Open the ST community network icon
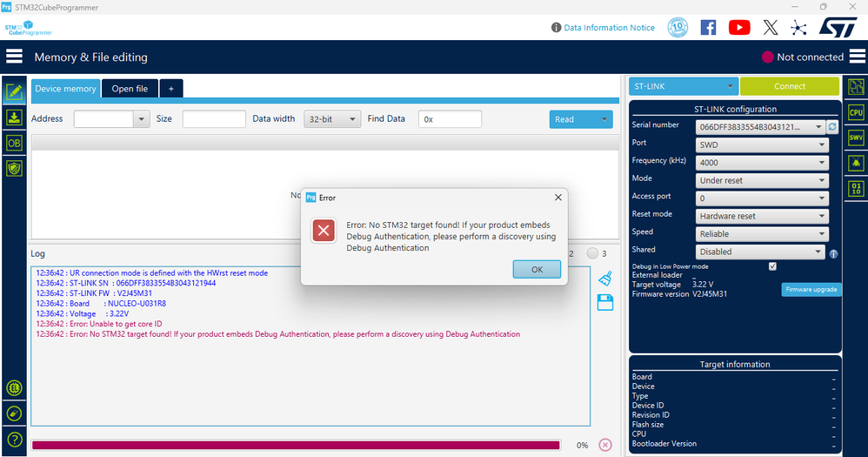868x457 pixels. pyautogui.click(x=798, y=28)
